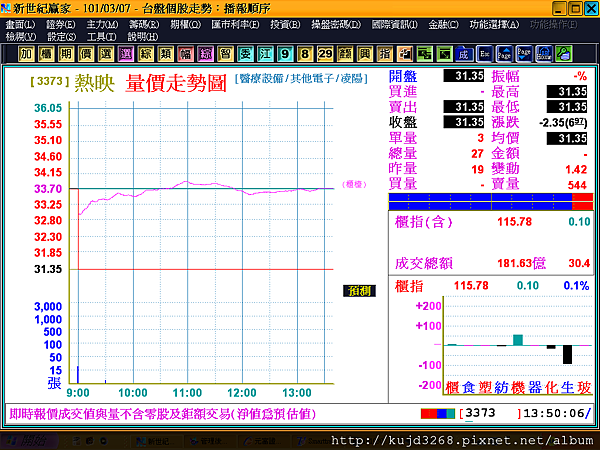
Task: Click the green key lock icon
Action: [564, 54]
